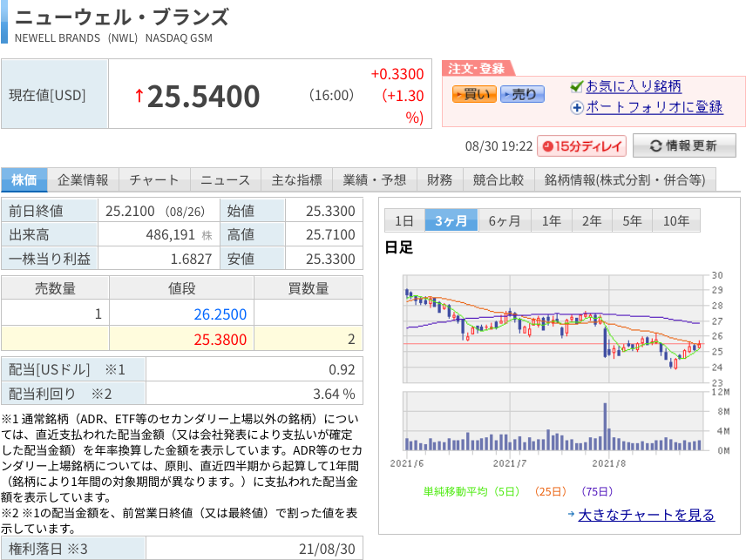Open the 財務 tab
Screen dimensions: 746x560
440,179
